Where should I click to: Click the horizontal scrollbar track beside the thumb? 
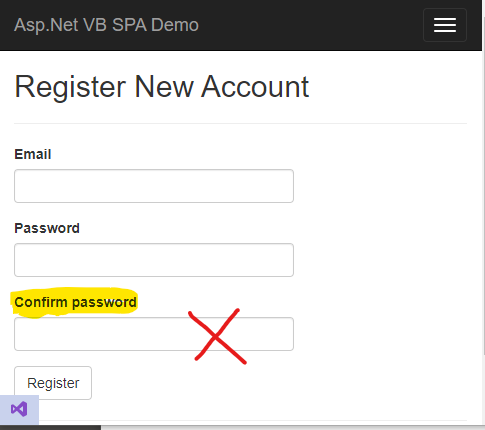click(292, 428)
